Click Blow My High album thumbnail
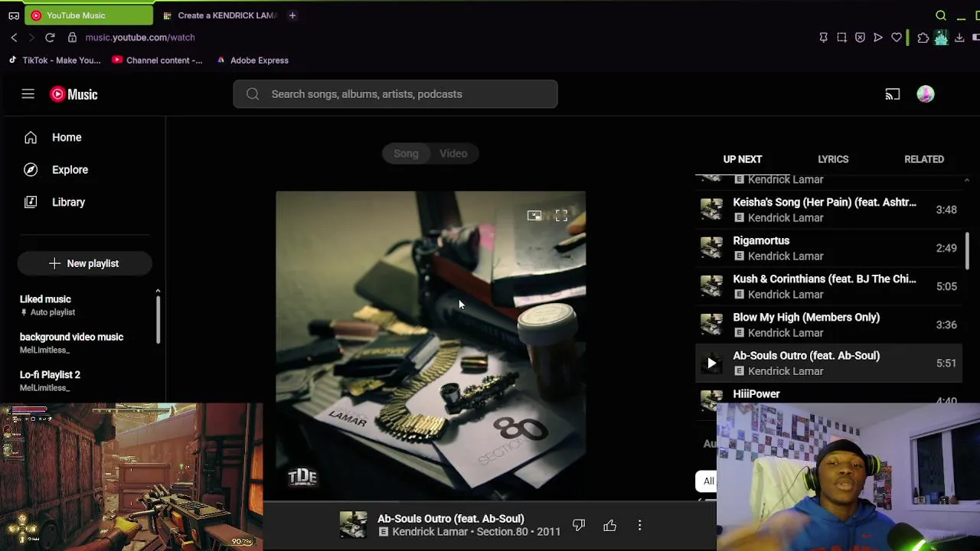This screenshot has height=551, width=980. [711, 324]
